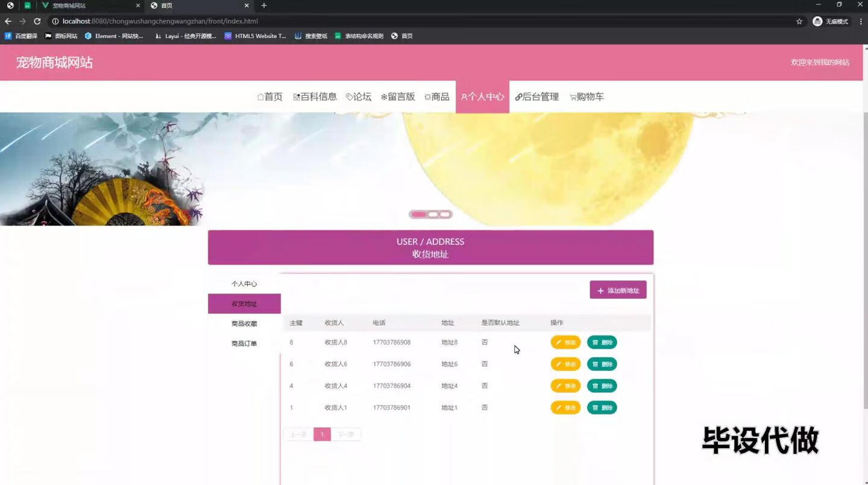Bookmark this page with the star icon
Viewport: 868px width, 485px height.
pyautogui.click(x=799, y=21)
